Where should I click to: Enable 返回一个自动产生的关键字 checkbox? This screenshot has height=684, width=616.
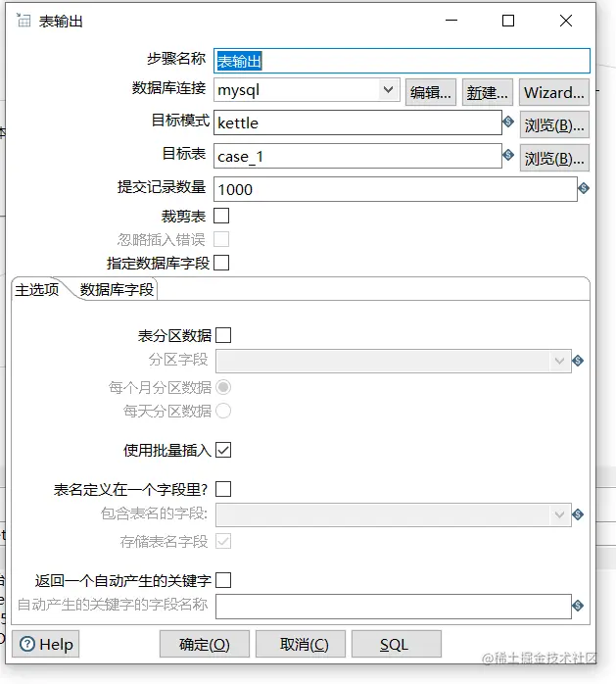223,580
